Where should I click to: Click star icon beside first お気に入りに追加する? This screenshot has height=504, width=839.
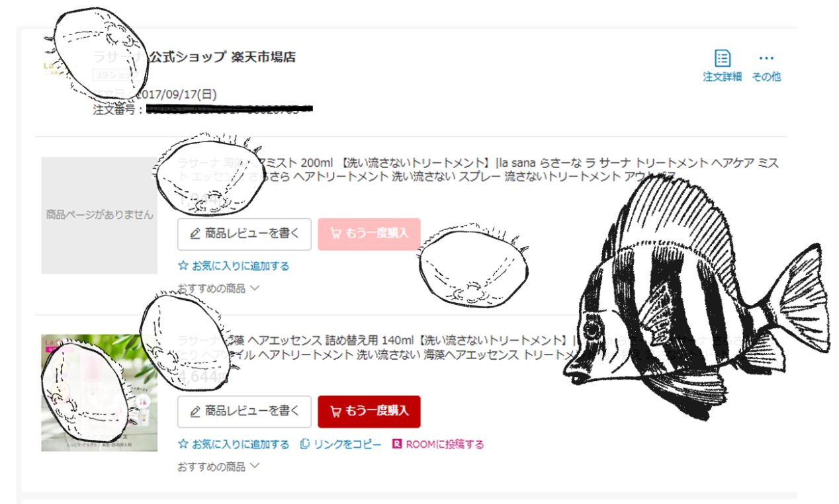pos(183,266)
